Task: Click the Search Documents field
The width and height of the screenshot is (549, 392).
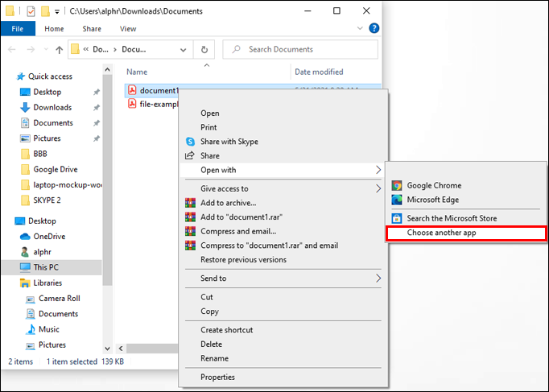Action: click(300, 49)
